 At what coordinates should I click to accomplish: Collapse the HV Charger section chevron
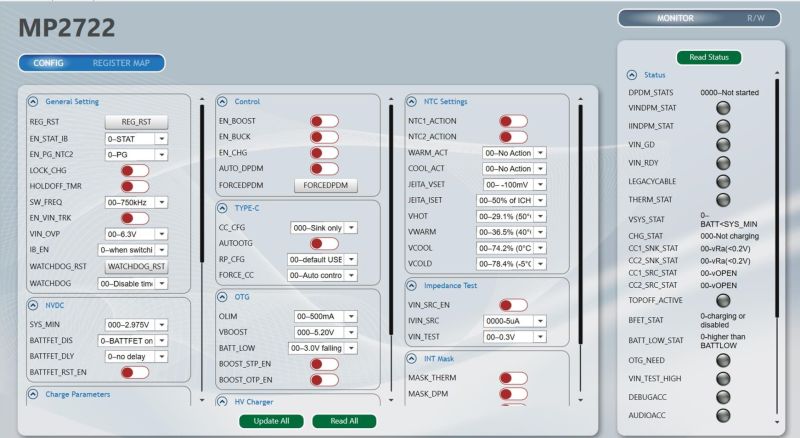point(222,402)
